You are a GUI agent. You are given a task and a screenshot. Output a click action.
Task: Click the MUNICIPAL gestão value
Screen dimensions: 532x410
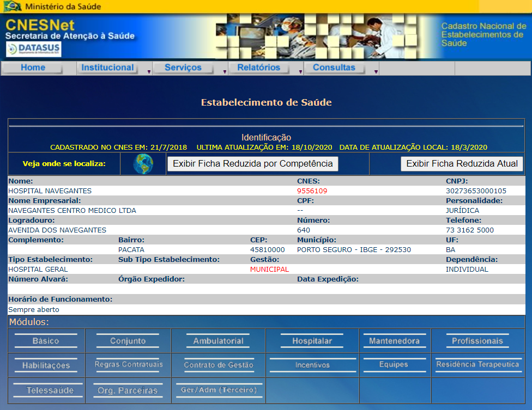[x=269, y=270]
